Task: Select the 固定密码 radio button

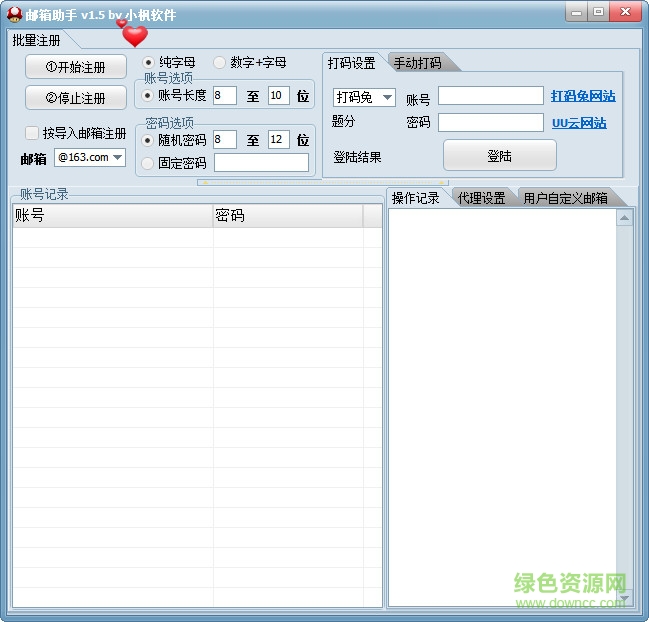Action: click(x=149, y=163)
